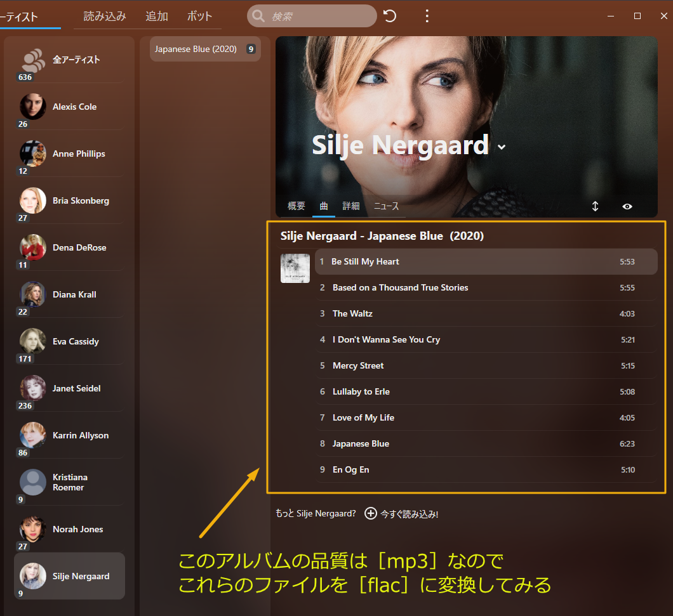Screen dimensions: 673x616
Task: Click Kristiana Roemer's placeholder avatar
Action: pyautogui.click(x=33, y=482)
